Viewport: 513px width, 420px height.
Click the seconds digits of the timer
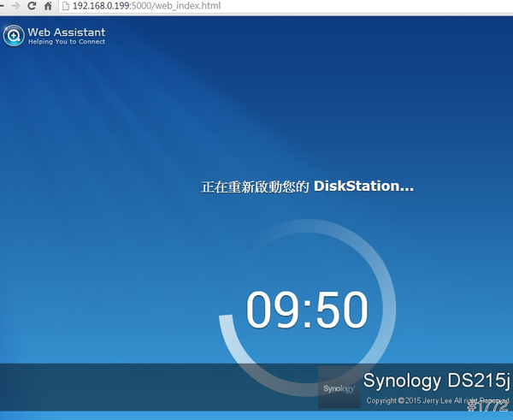coord(340,310)
